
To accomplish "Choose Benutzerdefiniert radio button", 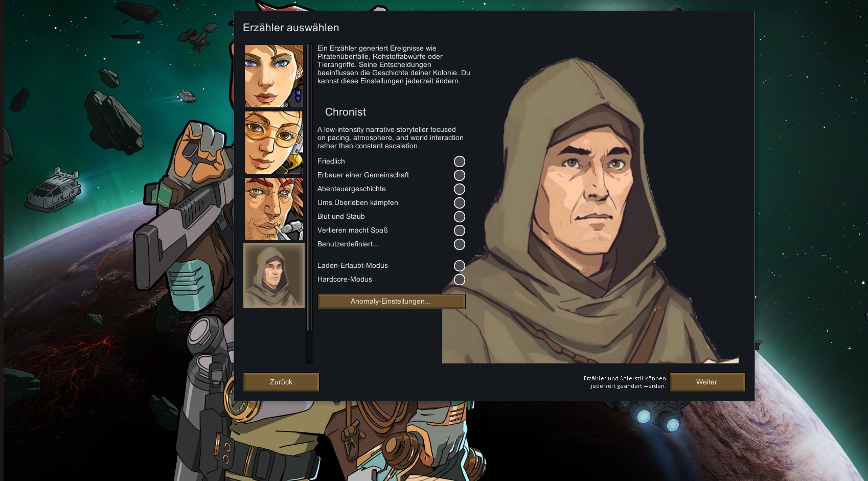I will [x=460, y=244].
